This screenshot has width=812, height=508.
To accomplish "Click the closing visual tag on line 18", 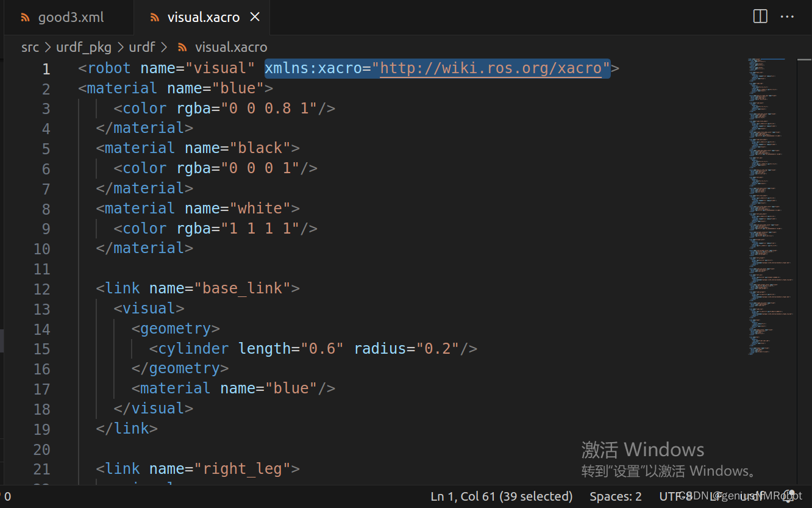I will (x=154, y=409).
